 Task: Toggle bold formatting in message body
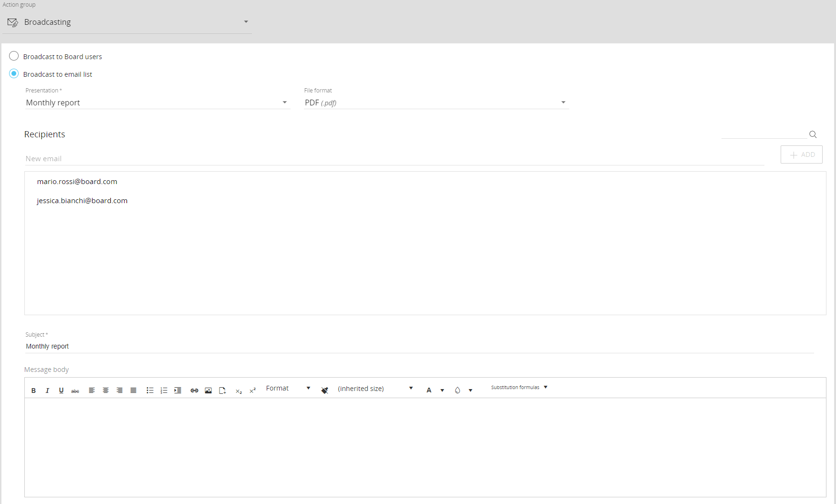click(33, 391)
